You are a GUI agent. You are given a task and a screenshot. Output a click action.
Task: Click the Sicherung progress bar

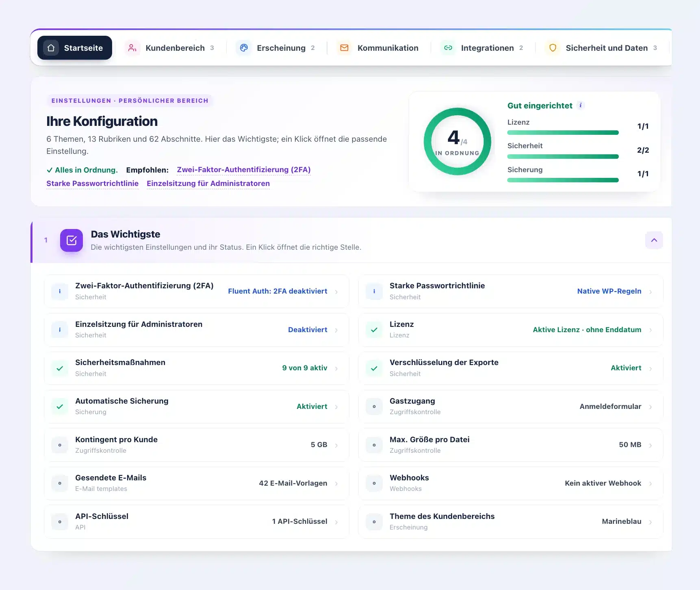pos(563,180)
